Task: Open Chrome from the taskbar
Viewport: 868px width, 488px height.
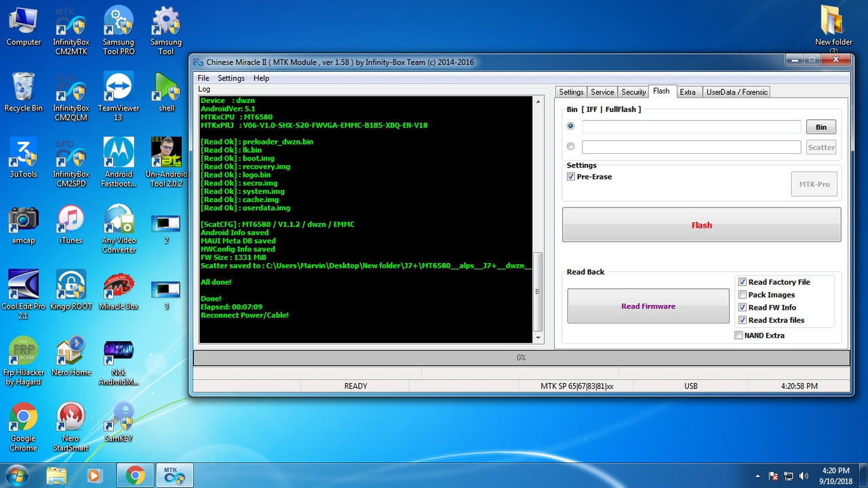Action: point(135,476)
